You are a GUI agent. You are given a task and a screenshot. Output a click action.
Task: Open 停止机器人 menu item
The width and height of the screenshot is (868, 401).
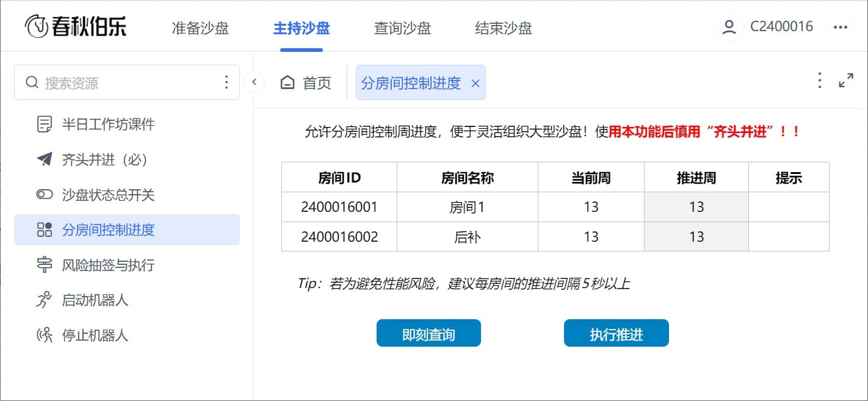point(127,335)
